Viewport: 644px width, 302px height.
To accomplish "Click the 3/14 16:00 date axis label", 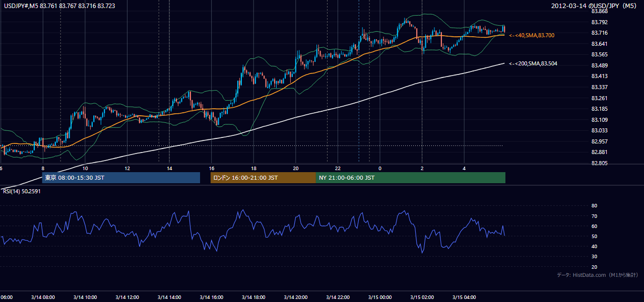I will point(211,297).
